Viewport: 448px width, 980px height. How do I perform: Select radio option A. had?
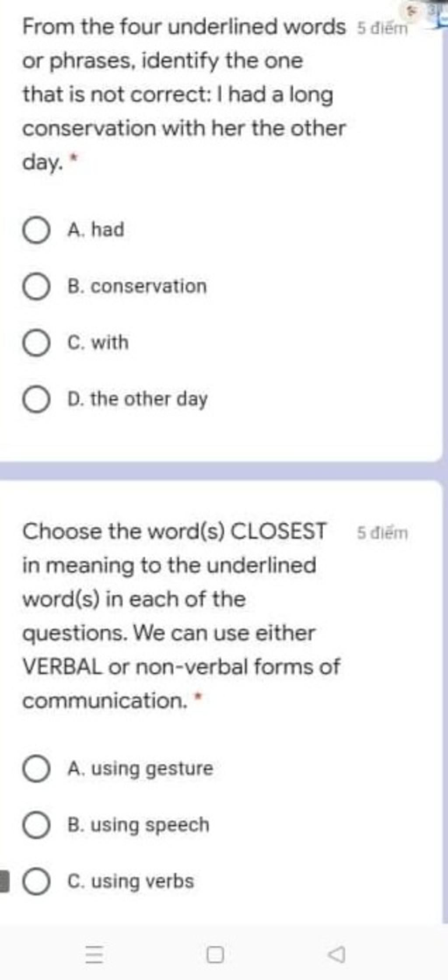click(36, 230)
